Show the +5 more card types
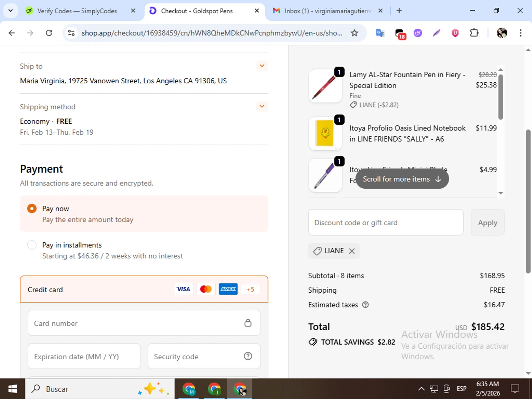532x399 pixels. [x=250, y=289]
